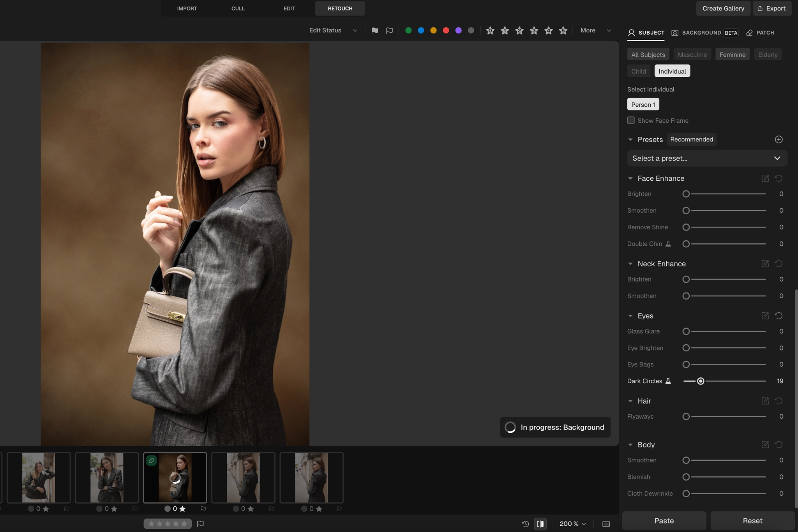Click the Dark Circles slider handle
Image resolution: width=798 pixels, height=532 pixels.
pyautogui.click(x=700, y=381)
